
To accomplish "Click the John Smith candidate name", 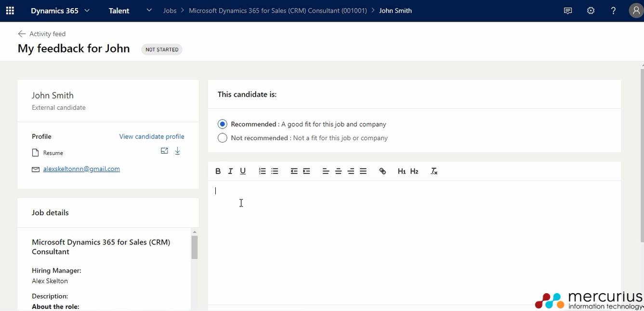I will (53, 95).
